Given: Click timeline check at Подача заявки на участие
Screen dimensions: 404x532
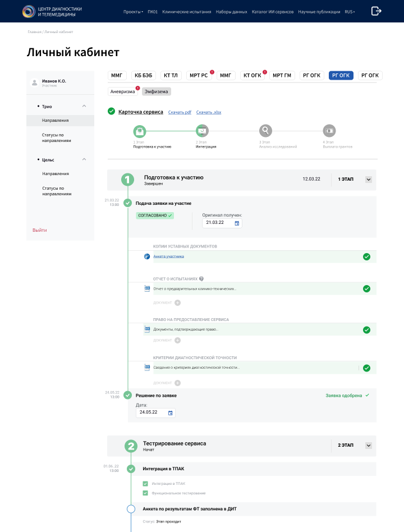Looking at the screenshot, I should [x=127, y=203].
